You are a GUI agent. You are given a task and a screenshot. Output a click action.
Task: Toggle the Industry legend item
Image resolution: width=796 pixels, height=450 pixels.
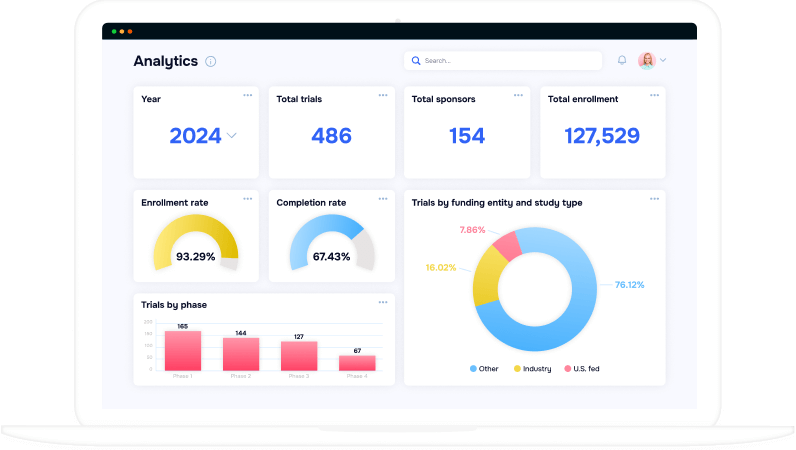pyautogui.click(x=532, y=369)
